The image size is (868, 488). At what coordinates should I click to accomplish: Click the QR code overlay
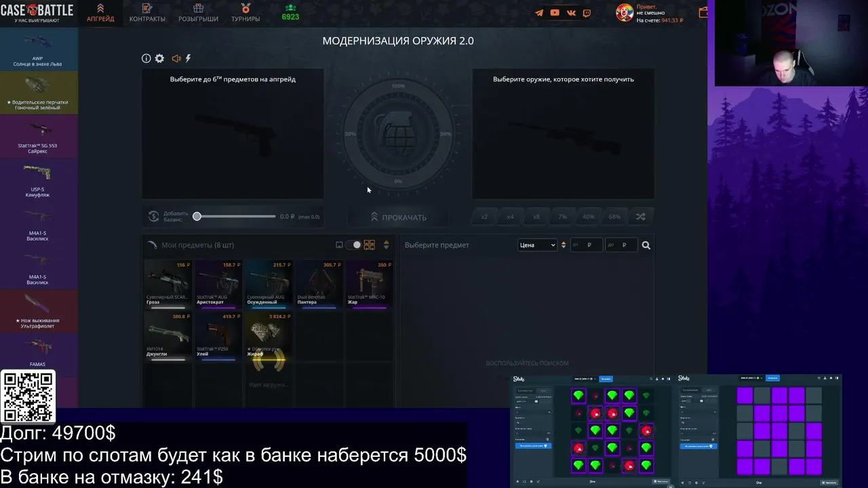28,397
